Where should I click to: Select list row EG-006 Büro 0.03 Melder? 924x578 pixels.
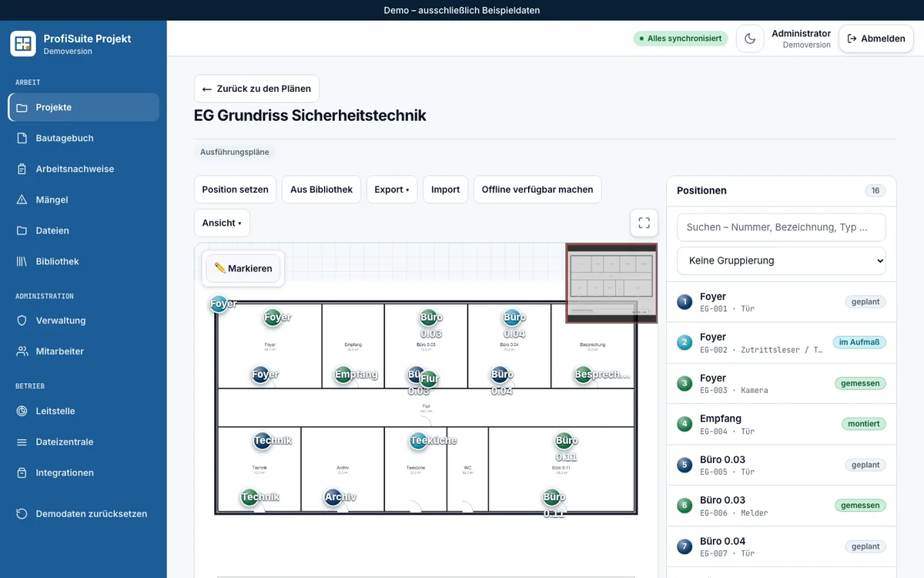point(781,506)
